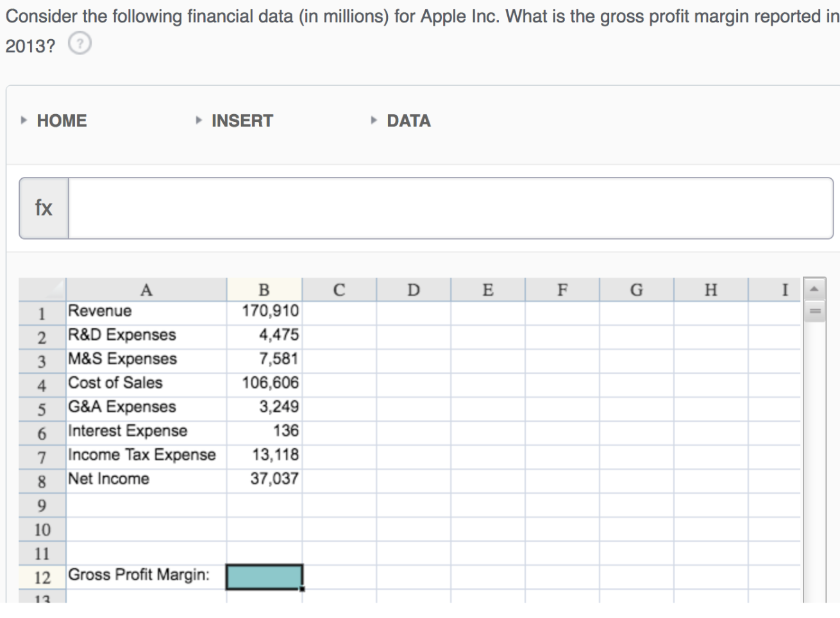Select column C header
840x618 pixels.
pyautogui.click(x=339, y=290)
